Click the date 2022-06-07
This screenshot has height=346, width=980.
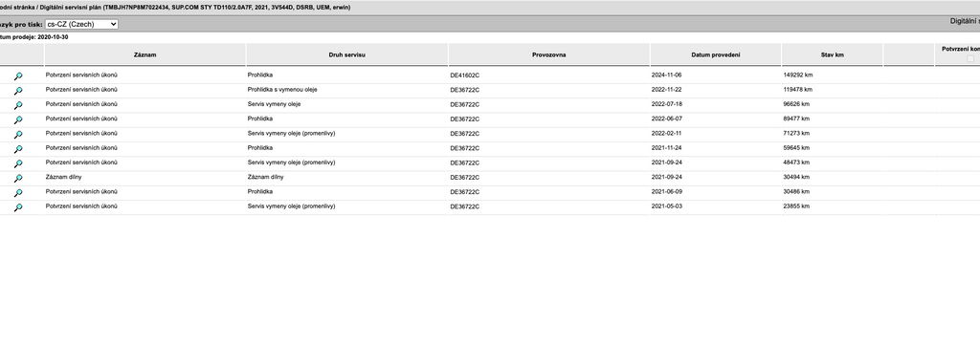tap(667, 119)
